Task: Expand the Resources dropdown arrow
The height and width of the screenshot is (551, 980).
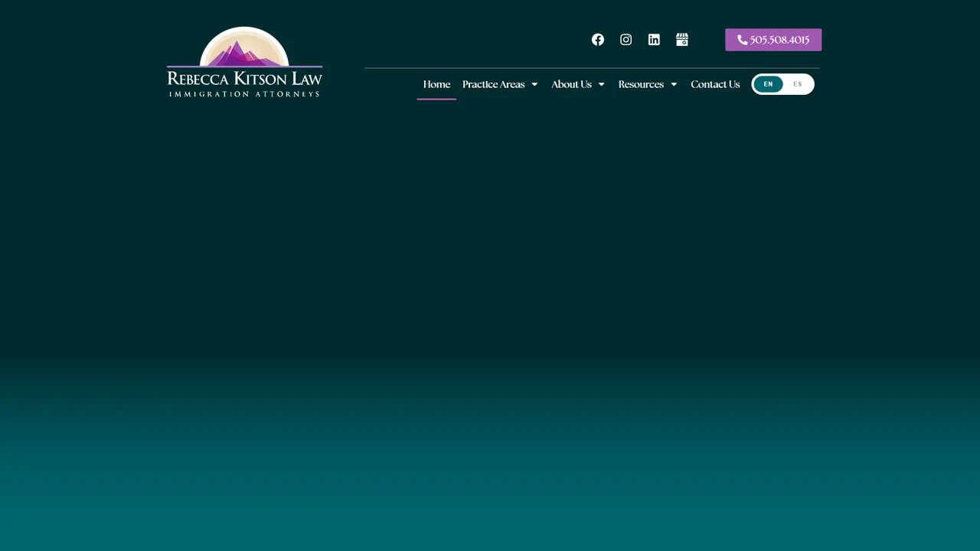Action: click(674, 84)
